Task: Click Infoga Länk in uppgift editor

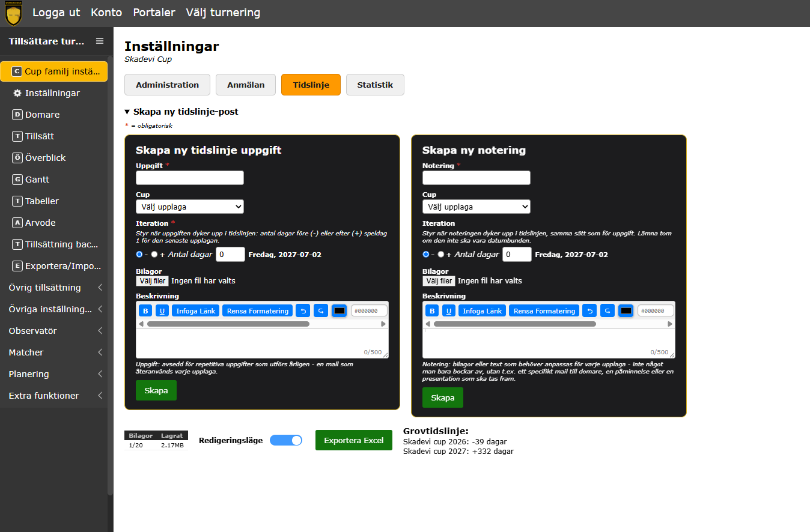Action: pyautogui.click(x=196, y=310)
